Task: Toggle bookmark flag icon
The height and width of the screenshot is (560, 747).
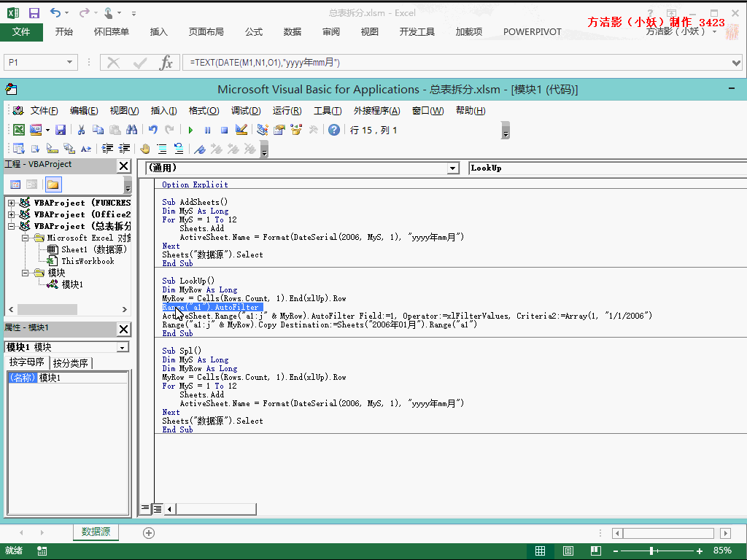Action: 200,149
